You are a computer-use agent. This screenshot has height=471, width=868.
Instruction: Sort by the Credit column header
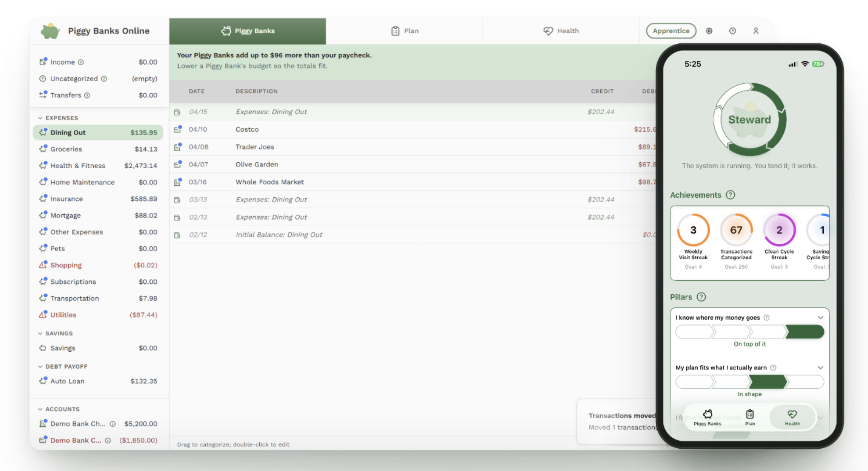pyautogui.click(x=602, y=91)
